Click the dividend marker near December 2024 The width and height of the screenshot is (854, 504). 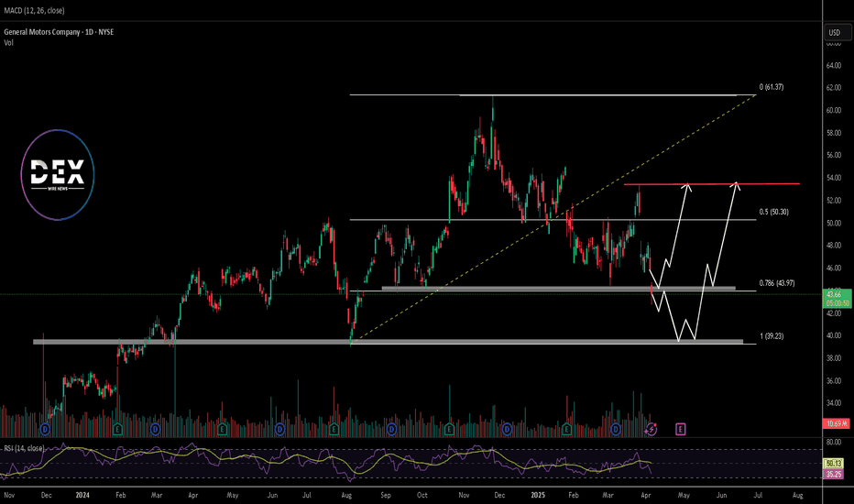point(507,430)
